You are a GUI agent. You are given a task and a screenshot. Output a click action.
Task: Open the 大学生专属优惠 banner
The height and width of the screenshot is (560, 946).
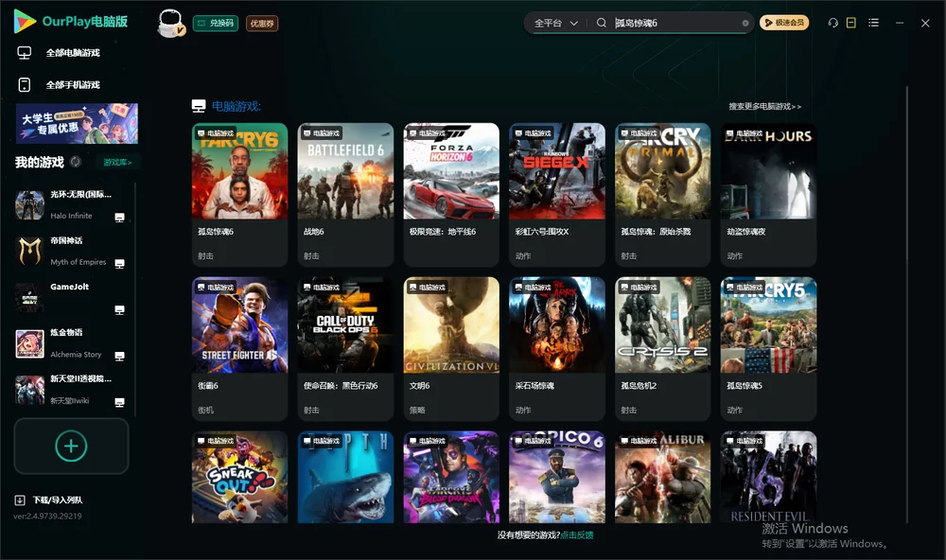tap(77, 123)
